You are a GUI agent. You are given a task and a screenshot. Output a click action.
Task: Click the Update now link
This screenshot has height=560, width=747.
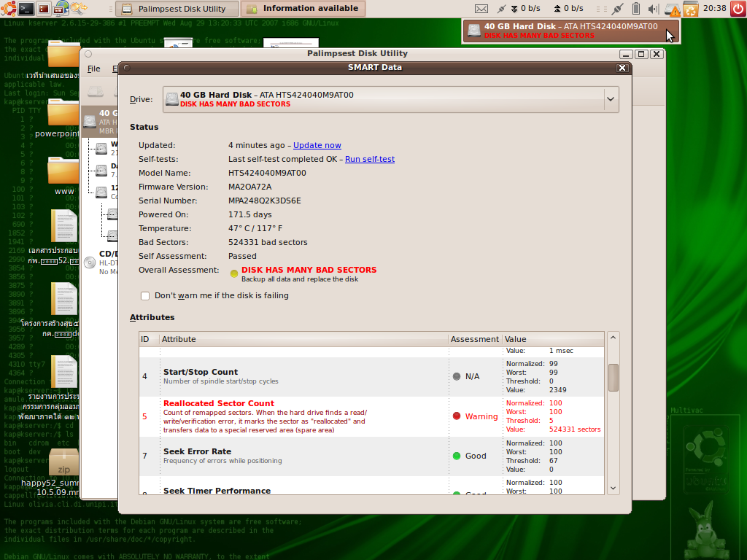317,145
